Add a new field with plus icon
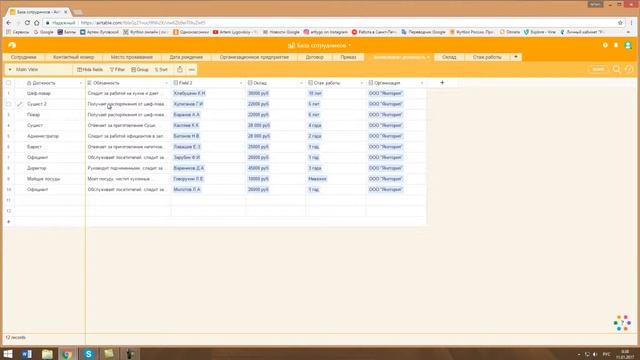This screenshot has height=360, width=640. 442,83
